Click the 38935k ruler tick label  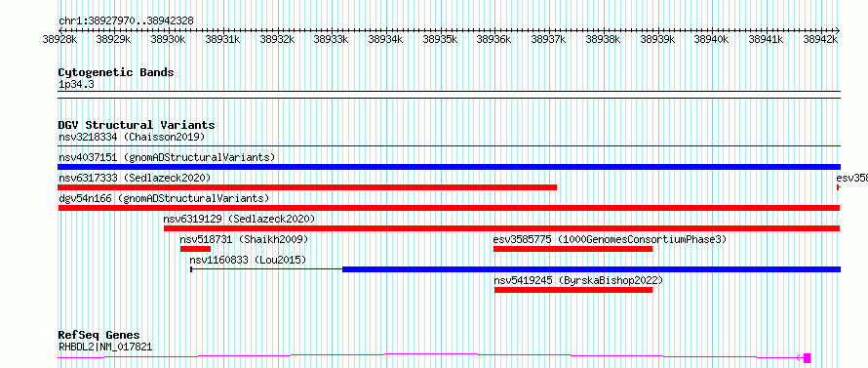tap(440, 39)
